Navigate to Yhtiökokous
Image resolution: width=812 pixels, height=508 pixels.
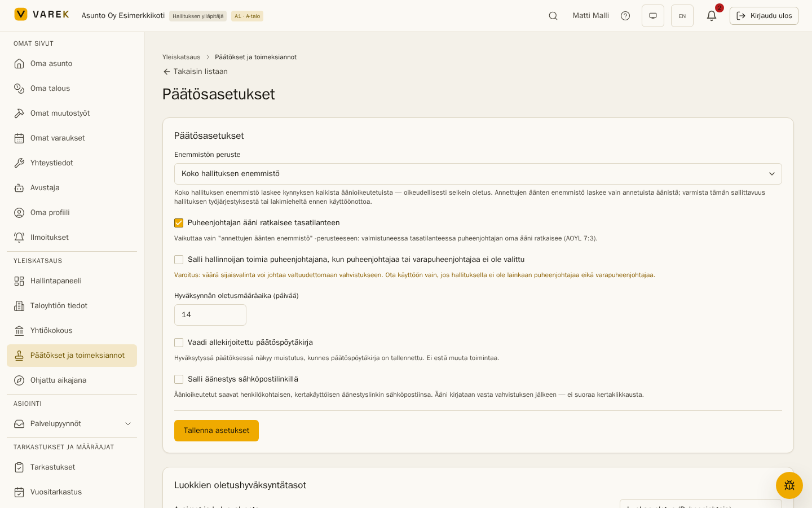point(72,331)
